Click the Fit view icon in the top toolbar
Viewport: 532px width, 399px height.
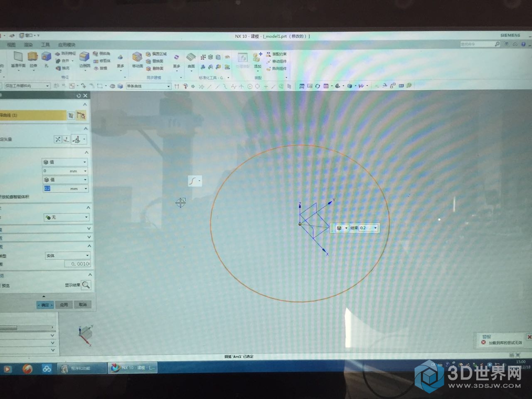pos(302,86)
